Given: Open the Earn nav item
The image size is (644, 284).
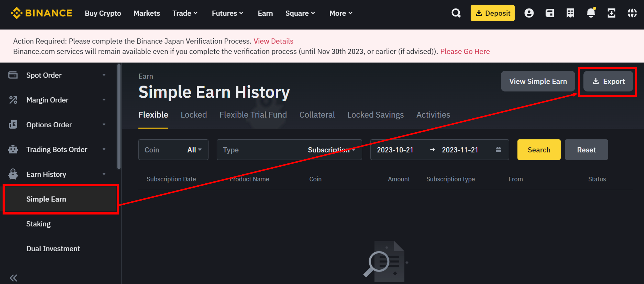Looking at the screenshot, I should (x=265, y=13).
